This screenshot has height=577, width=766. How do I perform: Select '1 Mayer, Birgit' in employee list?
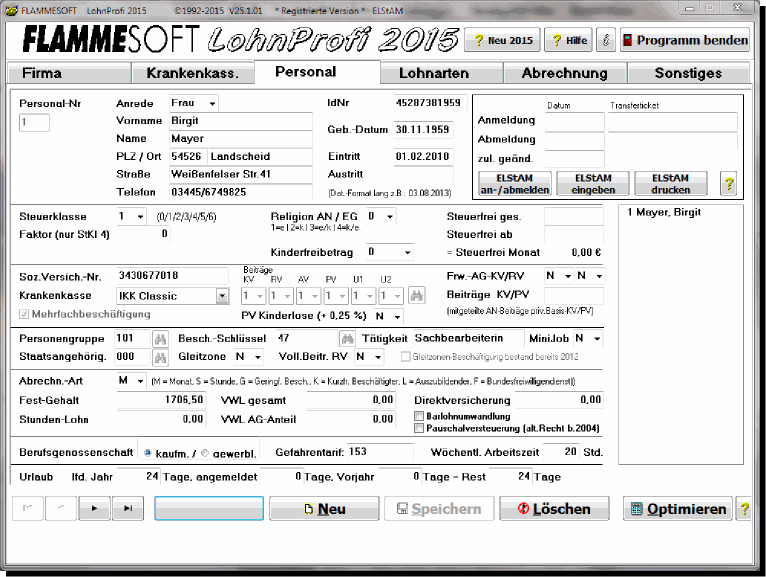[664, 212]
